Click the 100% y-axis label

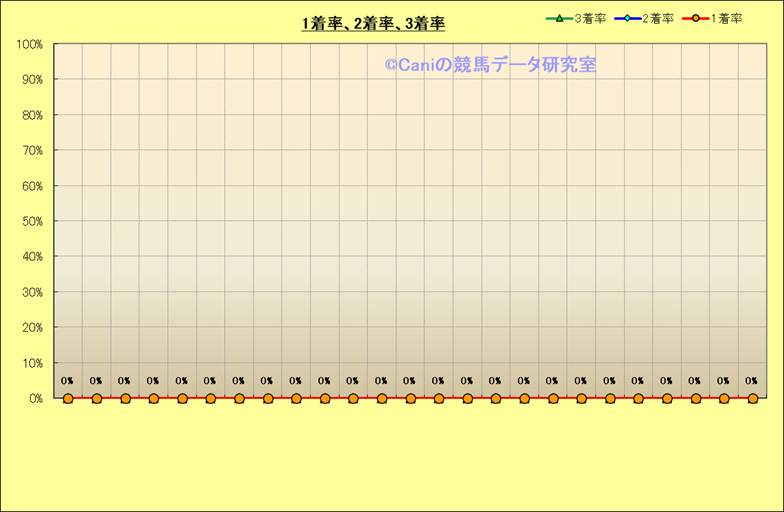pyautogui.click(x=29, y=45)
